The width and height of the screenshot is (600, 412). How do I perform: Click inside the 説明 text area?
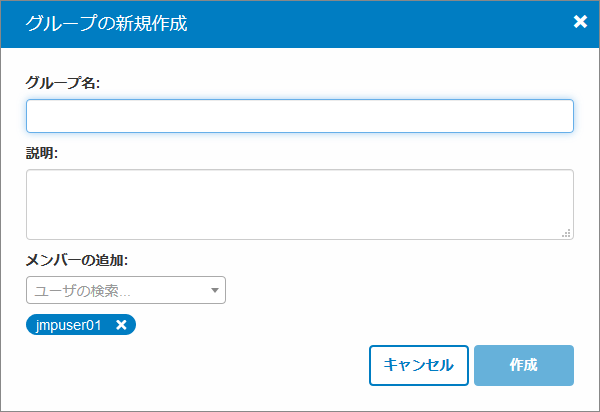pos(299,204)
